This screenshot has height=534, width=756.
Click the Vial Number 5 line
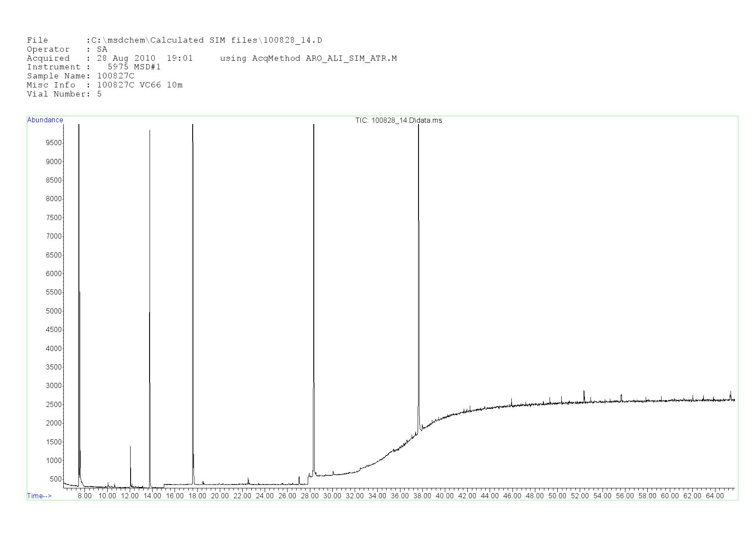(x=64, y=94)
